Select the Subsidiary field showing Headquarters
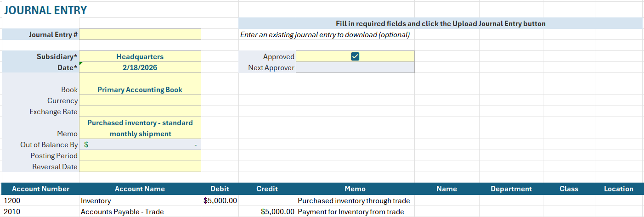 pyautogui.click(x=140, y=56)
